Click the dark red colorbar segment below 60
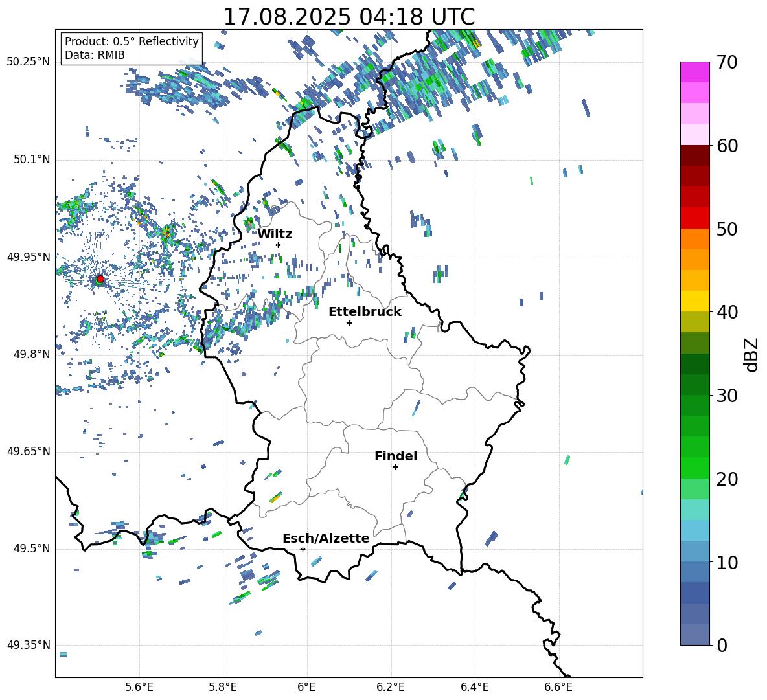The height and width of the screenshot is (700, 767). (x=694, y=156)
